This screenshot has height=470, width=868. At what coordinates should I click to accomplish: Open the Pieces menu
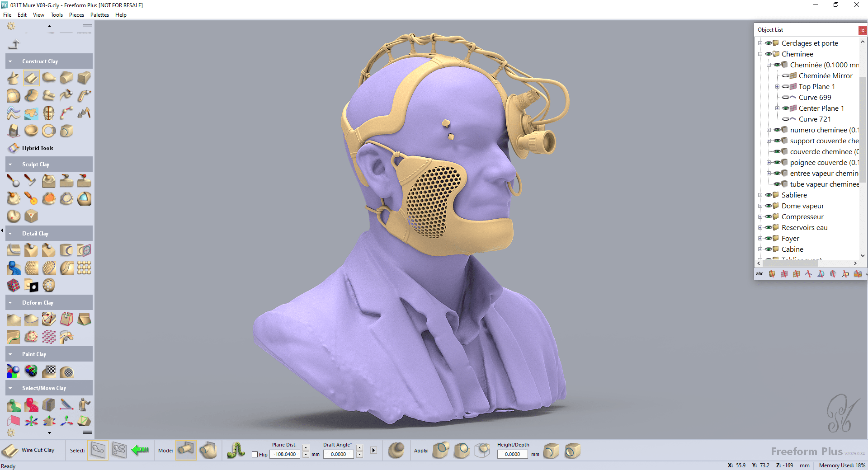tap(76, 14)
